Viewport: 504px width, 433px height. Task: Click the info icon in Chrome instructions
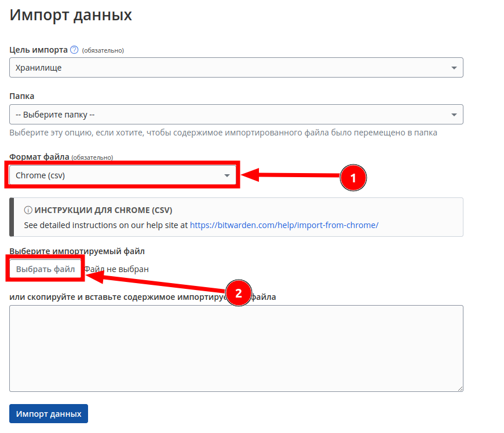coord(28,210)
